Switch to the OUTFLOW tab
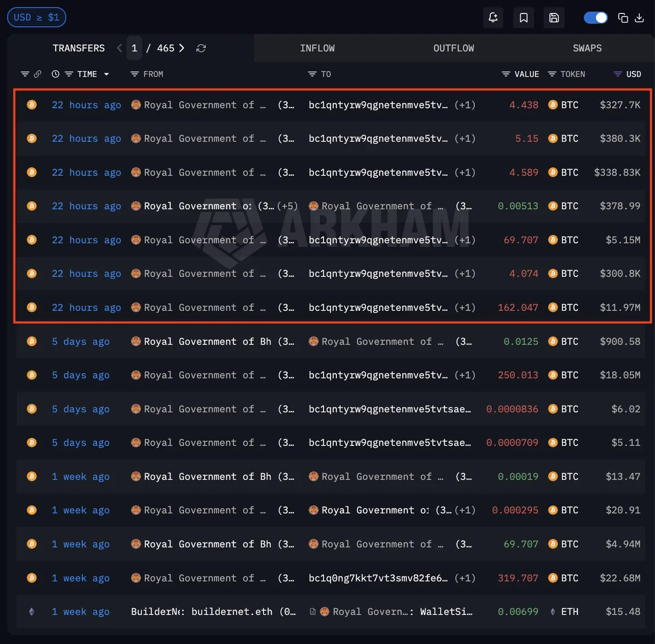 (x=453, y=48)
